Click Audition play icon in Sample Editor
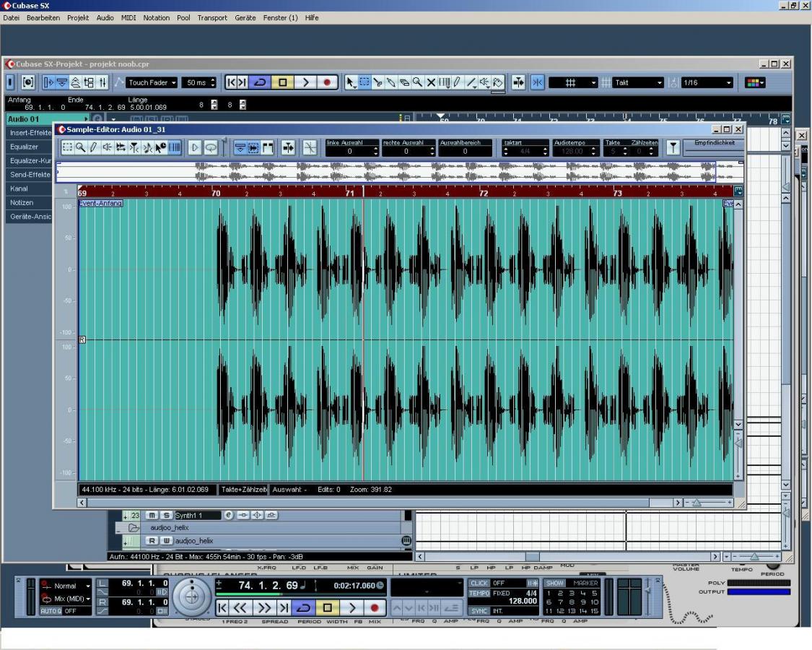The image size is (812, 650). tap(195, 148)
